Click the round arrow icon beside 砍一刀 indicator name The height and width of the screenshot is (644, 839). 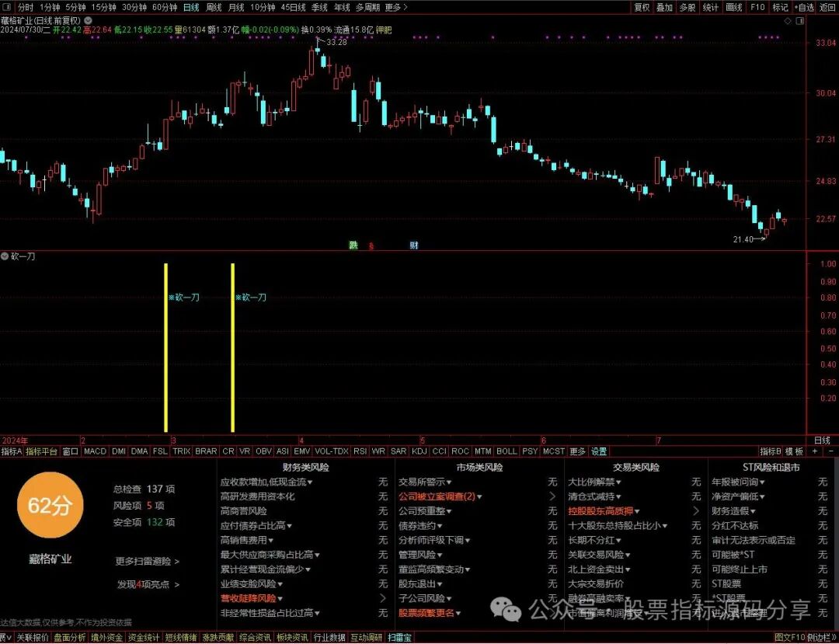(5, 256)
